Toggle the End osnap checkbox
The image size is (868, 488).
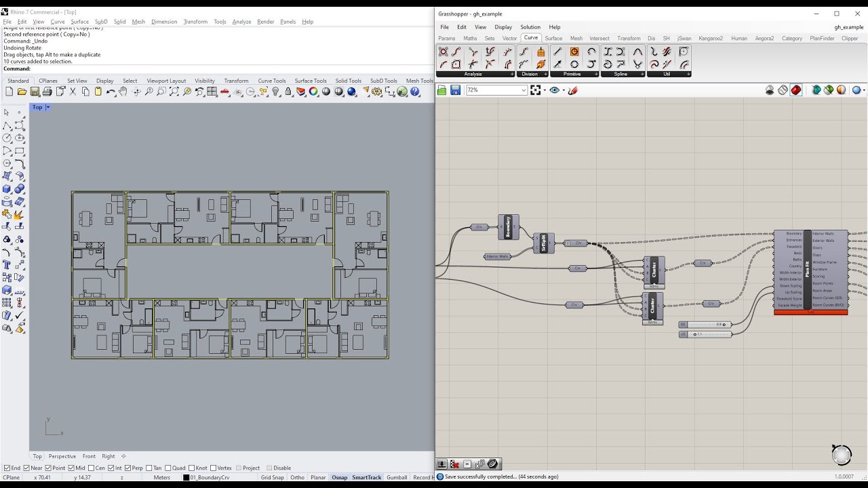tap(7, 468)
